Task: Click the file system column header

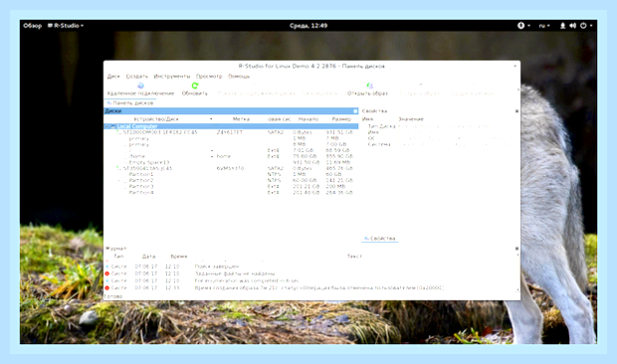Action: tap(279, 119)
